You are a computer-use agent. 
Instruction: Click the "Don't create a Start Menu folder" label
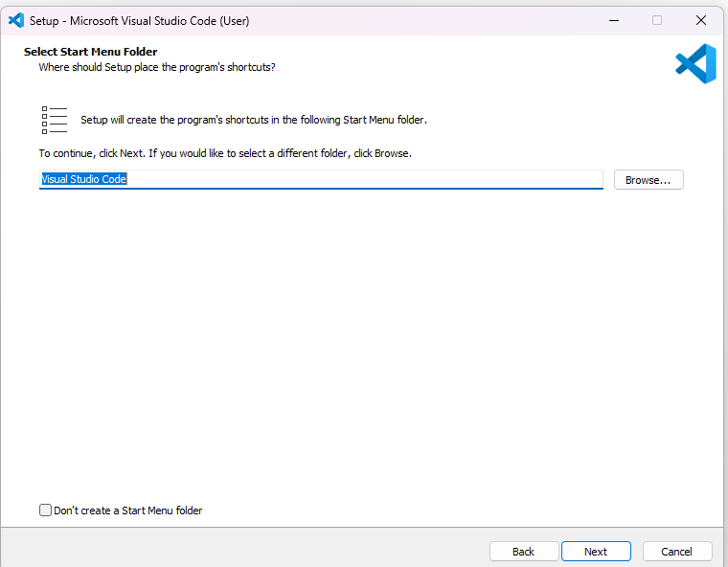(128, 510)
